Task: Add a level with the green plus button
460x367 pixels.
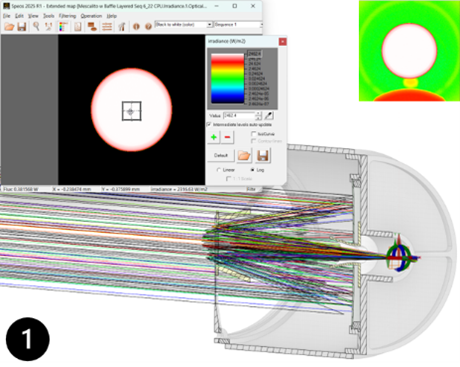Action: pos(214,137)
